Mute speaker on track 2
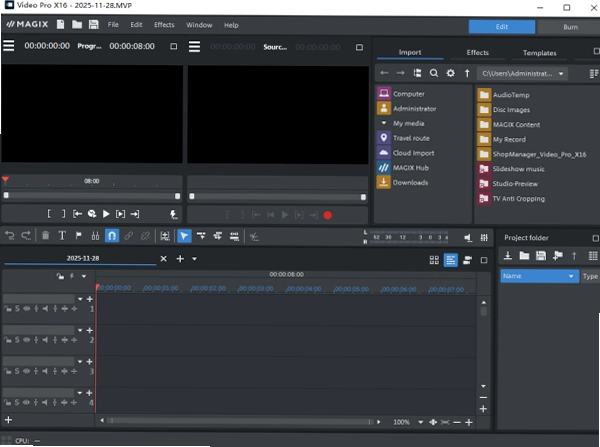600x447 pixels. [x=45, y=340]
